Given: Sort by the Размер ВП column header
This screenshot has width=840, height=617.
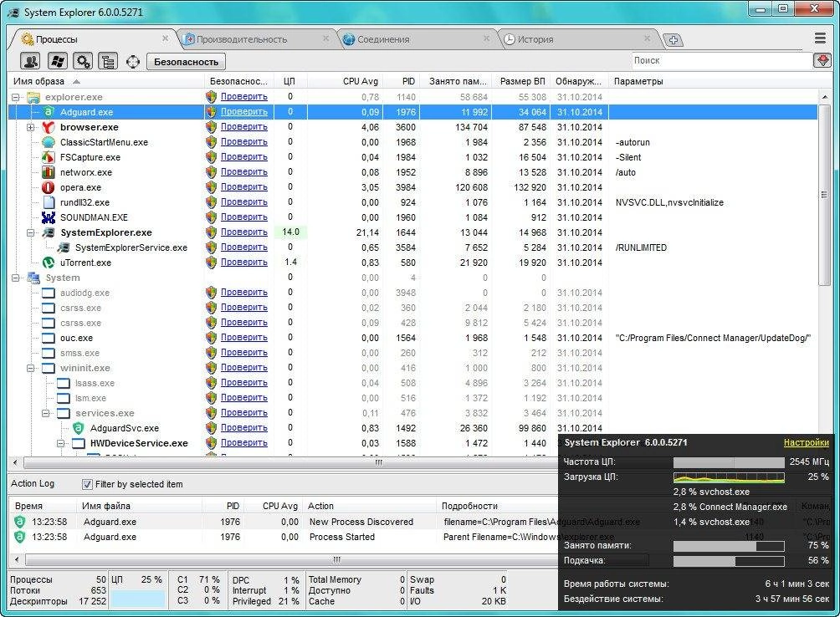Looking at the screenshot, I should (x=522, y=81).
